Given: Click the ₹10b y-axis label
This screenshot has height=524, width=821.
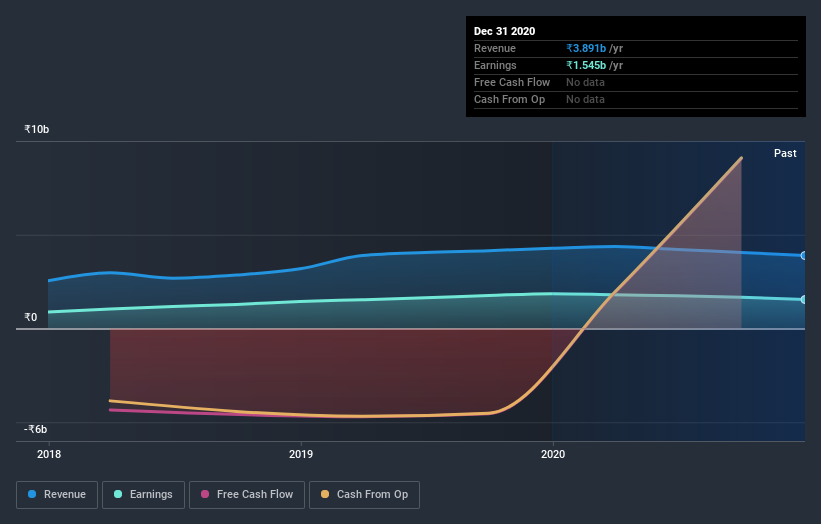Looking at the screenshot, I should coord(36,129).
